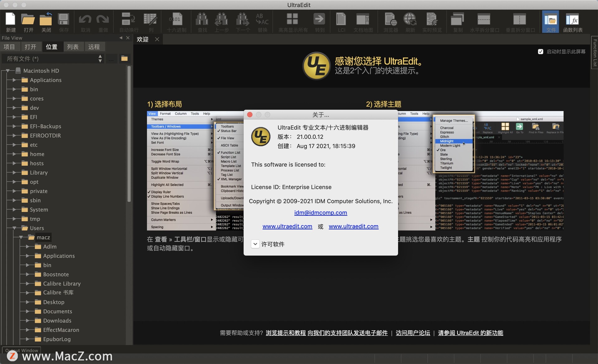
Task: Collapse the Macintosh HD tree node
Action: [x=8, y=71]
